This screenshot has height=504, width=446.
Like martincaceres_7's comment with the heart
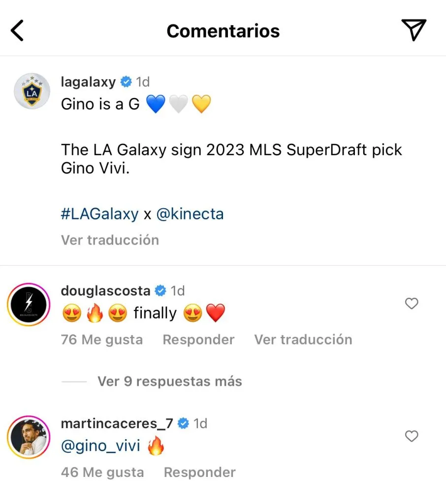tap(411, 436)
